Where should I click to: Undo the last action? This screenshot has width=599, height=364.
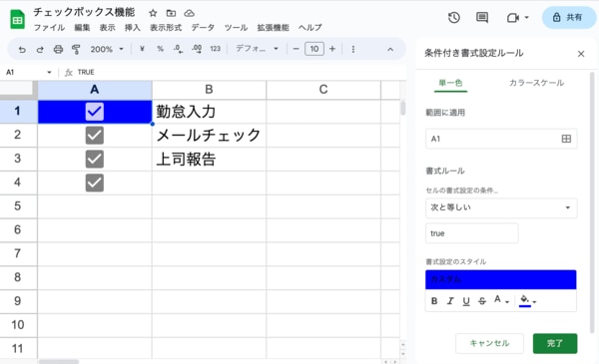[22, 49]
